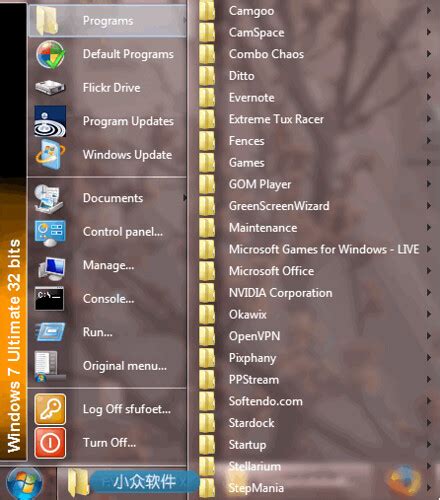This screenshot has height=500, width=440.
Task: Expand the Camgoo submenu arrow
Action: click(x=429, y=10)
